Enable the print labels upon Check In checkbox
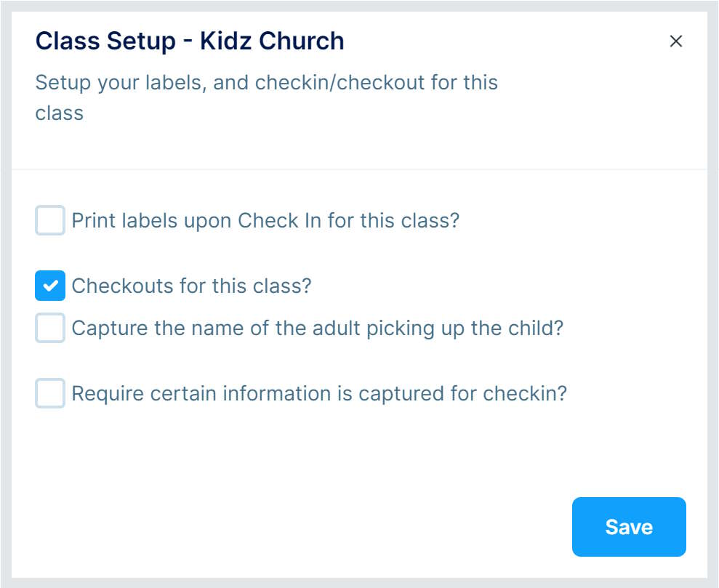This screenshot has width=719, height=588. click(50, 220)
